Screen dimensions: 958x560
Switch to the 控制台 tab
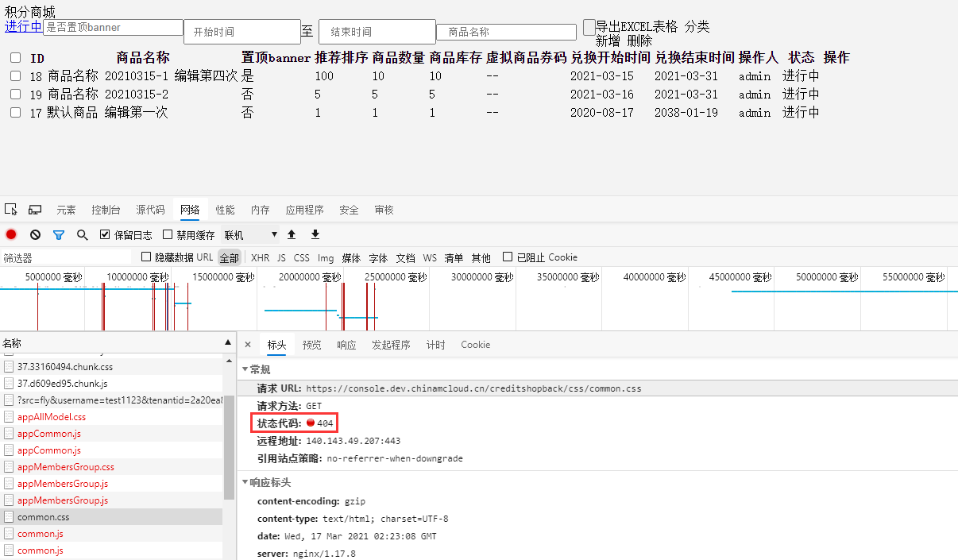click(106, 210)
